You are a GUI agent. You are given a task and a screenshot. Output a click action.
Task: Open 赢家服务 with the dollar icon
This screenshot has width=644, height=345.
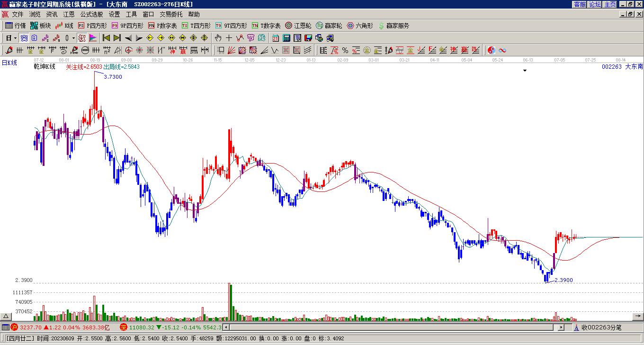point(394,26)
